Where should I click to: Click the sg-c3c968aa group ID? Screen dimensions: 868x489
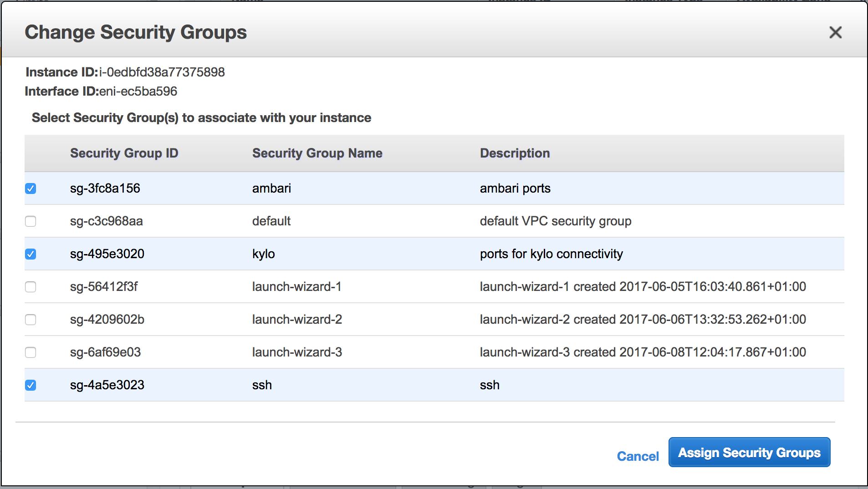106,221
